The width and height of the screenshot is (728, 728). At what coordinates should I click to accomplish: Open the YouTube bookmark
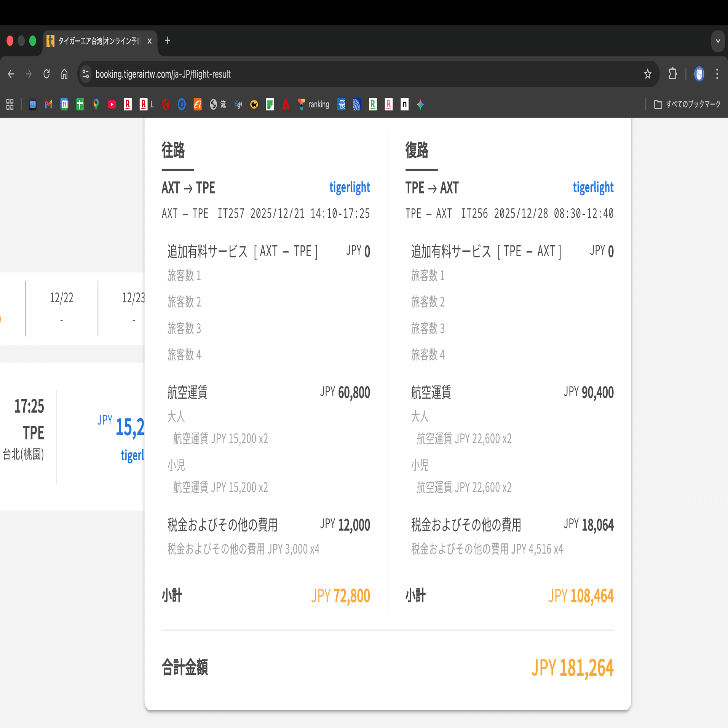[x=112, y=104]
